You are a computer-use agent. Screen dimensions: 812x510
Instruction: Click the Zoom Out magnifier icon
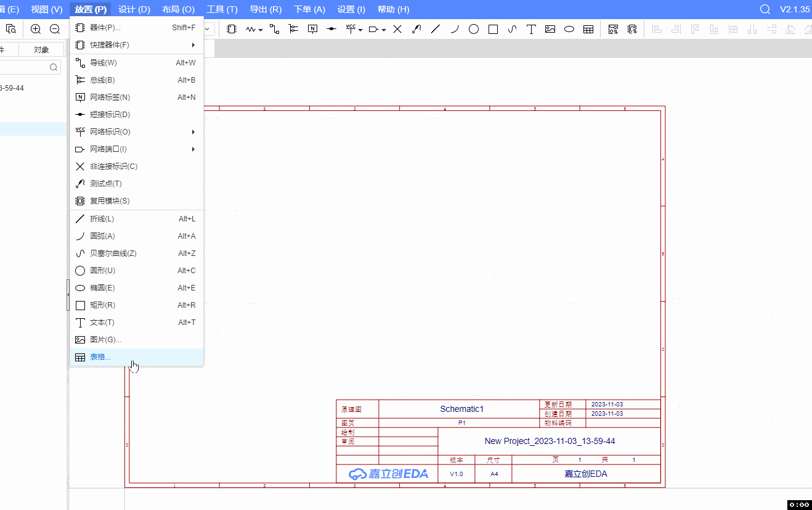(55, 29)
